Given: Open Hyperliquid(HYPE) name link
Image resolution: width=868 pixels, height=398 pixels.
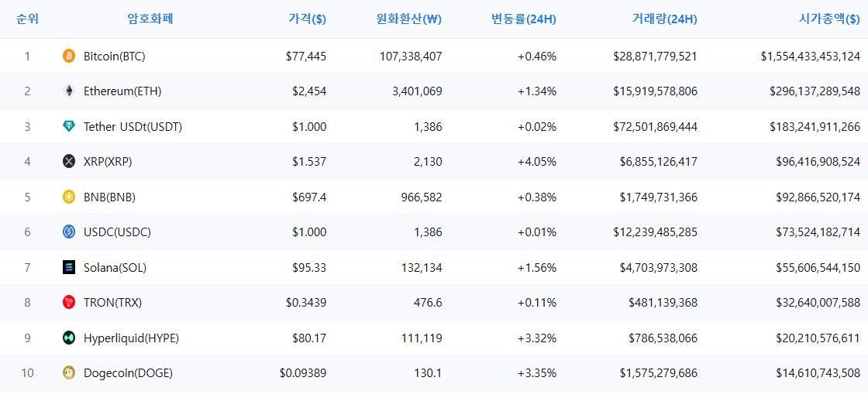Looking at the screenshot, I should (x=131, y=338).
